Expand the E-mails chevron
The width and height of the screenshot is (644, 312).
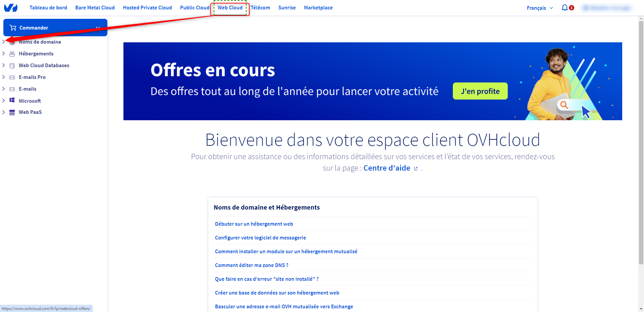(x=3, y=89)
